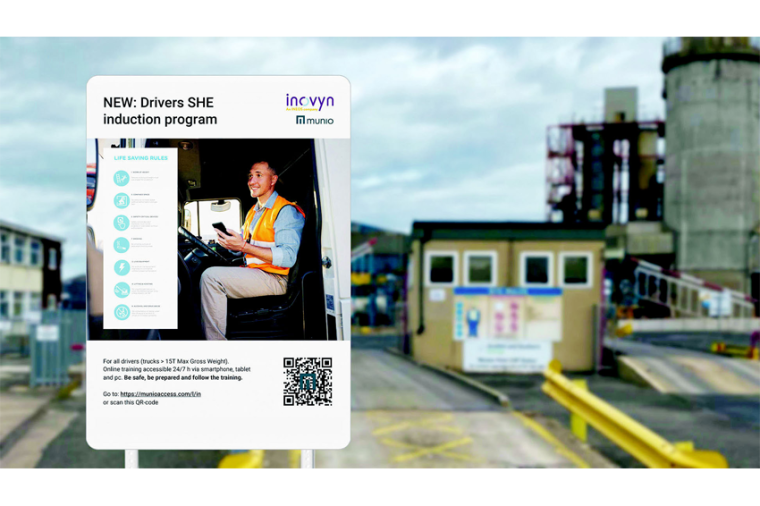Click the lightning bolt live equipment icon
Screen dimensions: 760x506
click(x=121, y=268)
